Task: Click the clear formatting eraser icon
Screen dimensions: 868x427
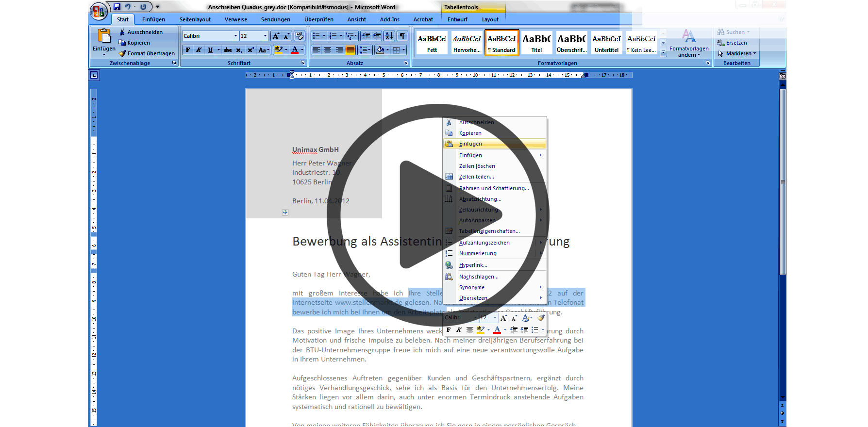Action: pos(299,36)
